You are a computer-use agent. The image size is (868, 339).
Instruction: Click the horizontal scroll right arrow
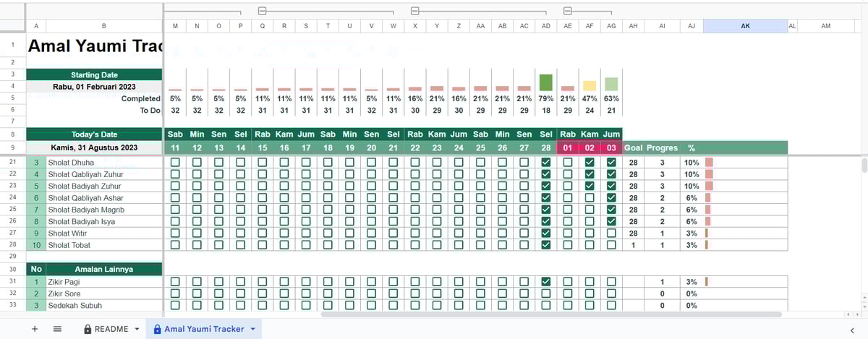pyautogui.click(x=857, y=314)
